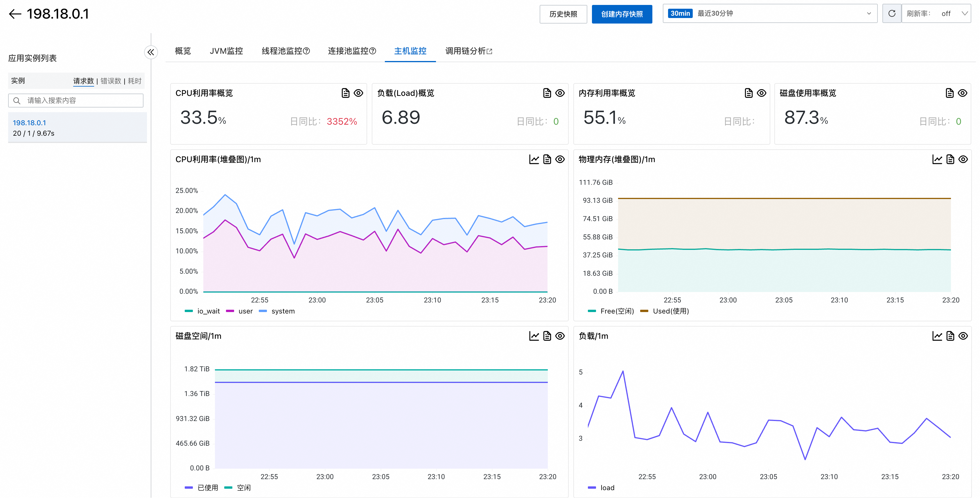Toggle eye icon on CPU利用率概览 card
This screenshot has width=980, height=498.
[x=358, y=93]
